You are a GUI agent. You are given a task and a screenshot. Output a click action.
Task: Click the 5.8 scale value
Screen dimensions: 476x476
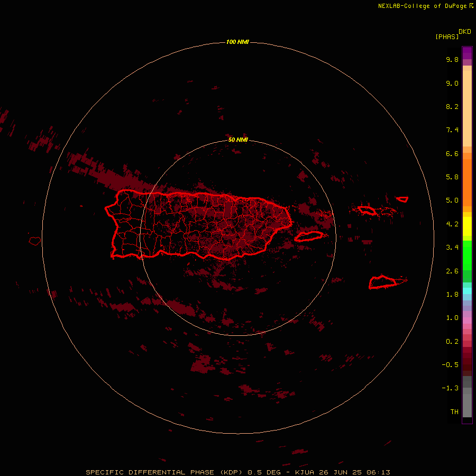click(x=452, y=177)
